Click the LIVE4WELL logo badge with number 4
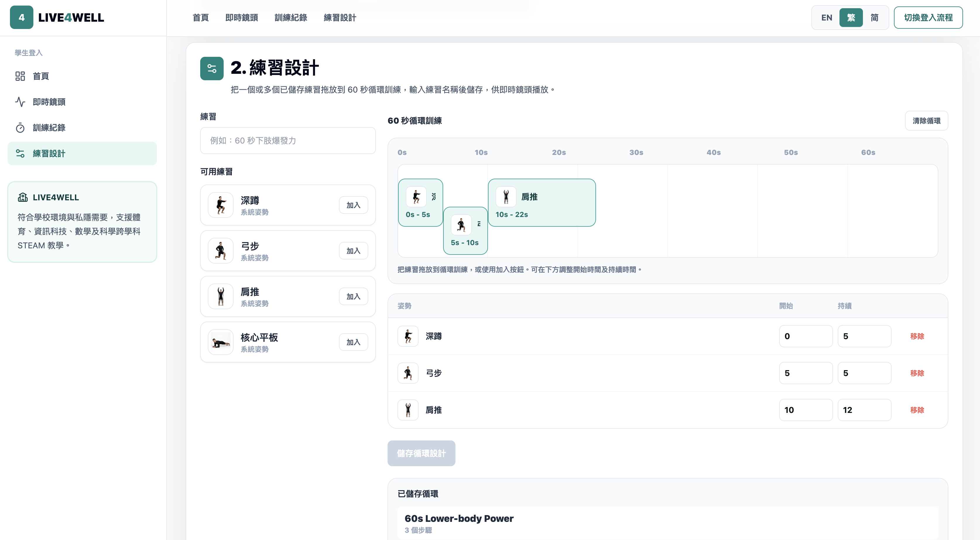 pyautogui.click(x=21, y=18)
